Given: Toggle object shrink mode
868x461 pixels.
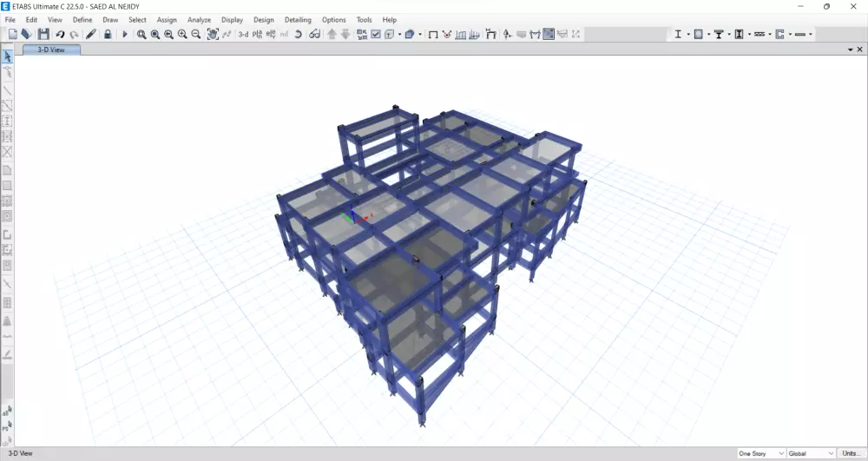Looking at the screenshot, I should click(361, 35).
